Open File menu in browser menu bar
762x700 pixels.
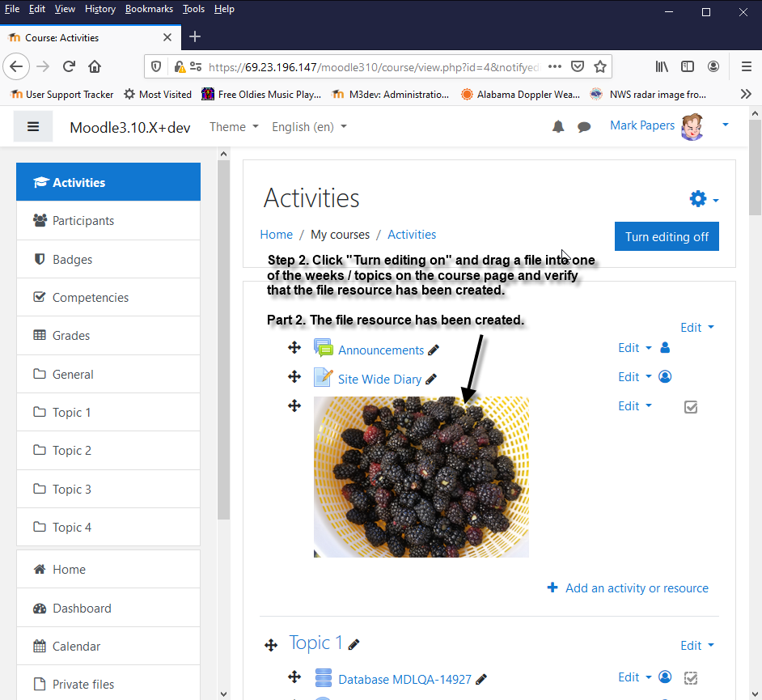pyautogui.click(x=12, y=9)
